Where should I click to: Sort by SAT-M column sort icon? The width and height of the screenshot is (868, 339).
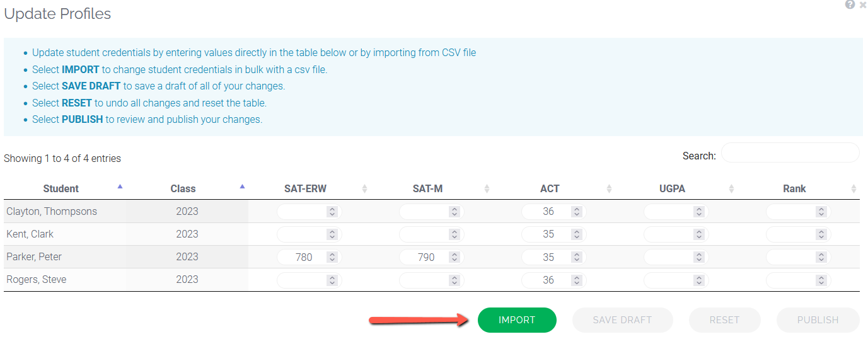click(x=487, y=188)
